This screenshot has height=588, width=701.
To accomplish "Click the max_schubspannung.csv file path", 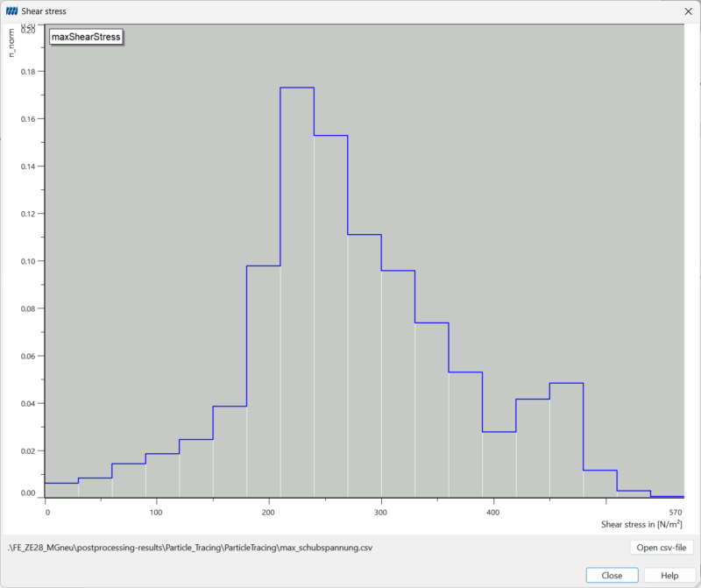I will [x=190, y=548].
